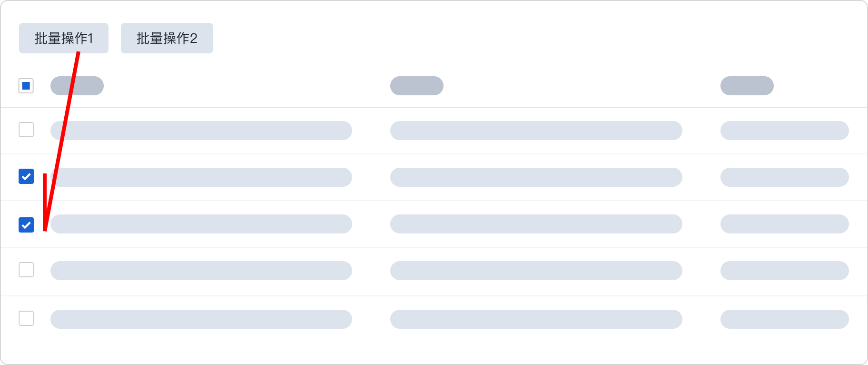The image size is (868, 365).
Task: Click the first column header placeholder
Action: (x=77, y=86)
